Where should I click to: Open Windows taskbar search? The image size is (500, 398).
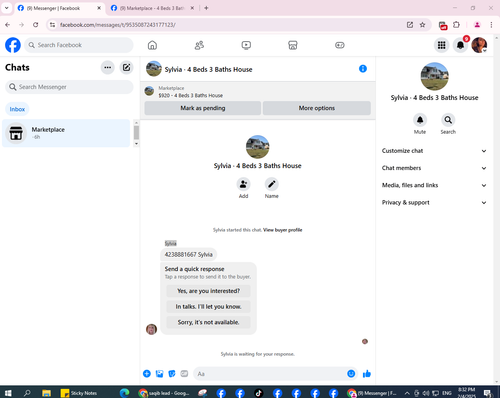(27, 393)
